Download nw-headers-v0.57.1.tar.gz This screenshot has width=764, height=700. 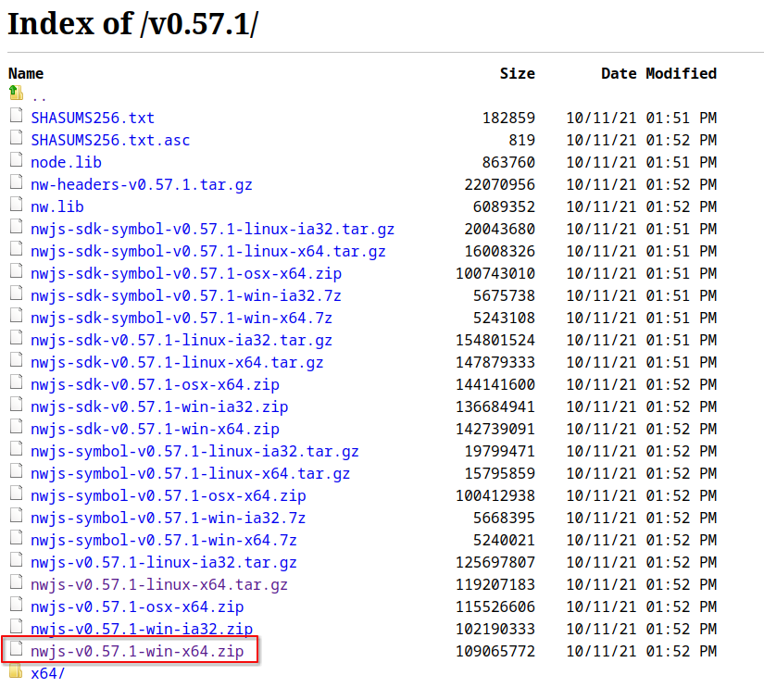pos(142,184)
